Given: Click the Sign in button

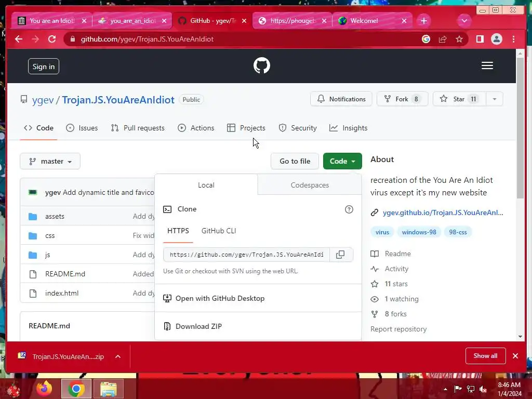Looking at the screenshot, I should click(44, 66).
